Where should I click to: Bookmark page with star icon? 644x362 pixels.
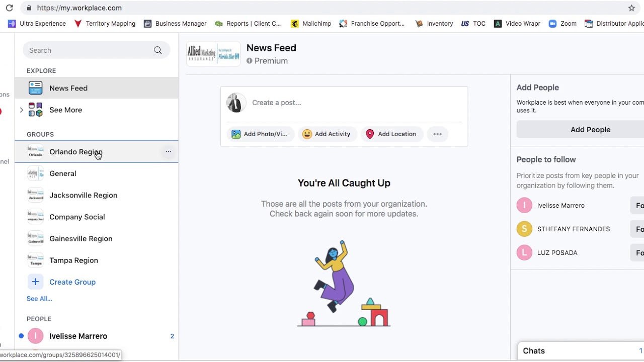coord(631,8)
